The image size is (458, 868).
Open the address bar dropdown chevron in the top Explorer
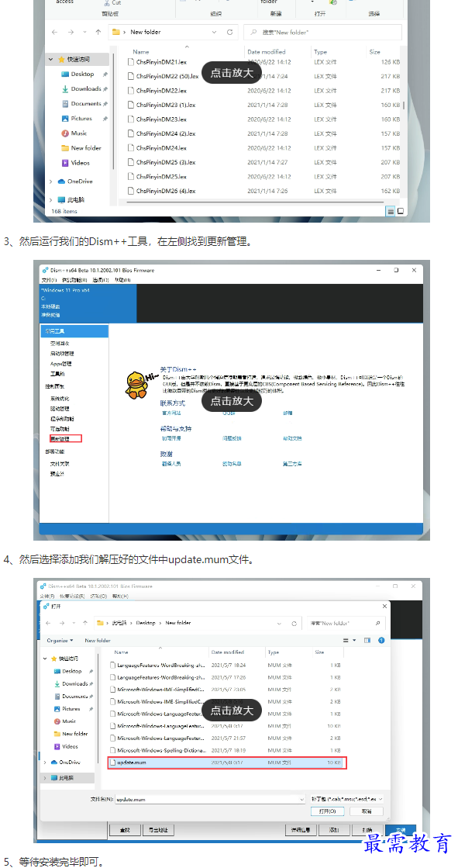point(214,32)
